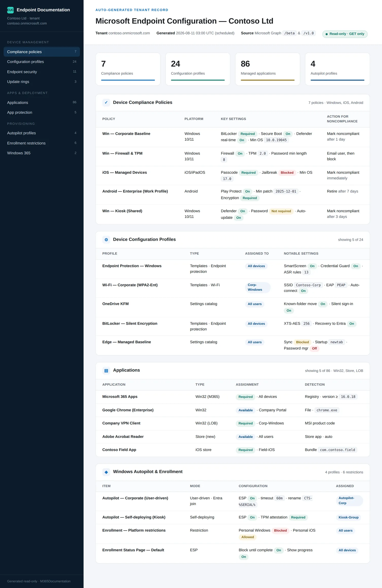Click the 4 Autopilot profiles summary card
Viewport: 382px width, 588px height.
[x=337, y=69]
